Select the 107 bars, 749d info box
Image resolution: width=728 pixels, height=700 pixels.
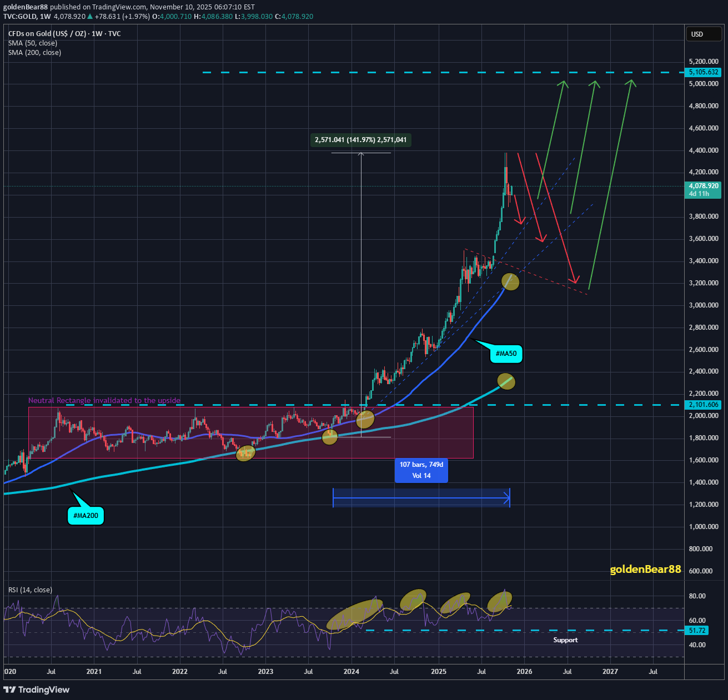[421, 470]
